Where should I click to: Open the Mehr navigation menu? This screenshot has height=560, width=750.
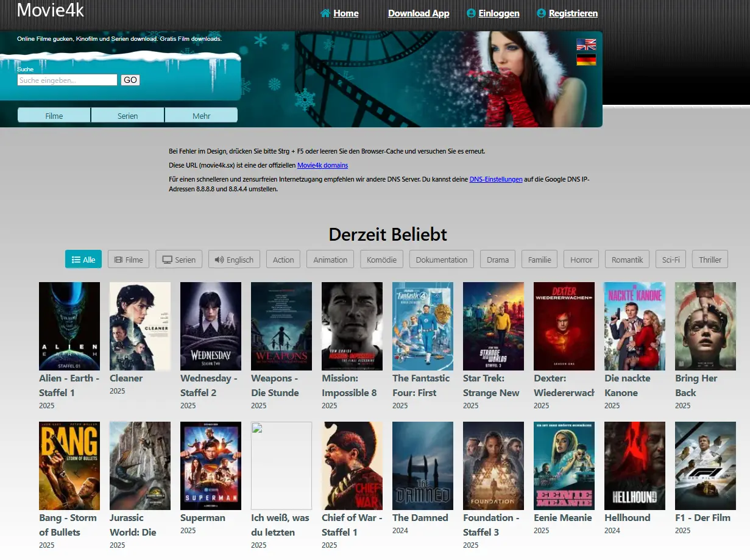201,116
